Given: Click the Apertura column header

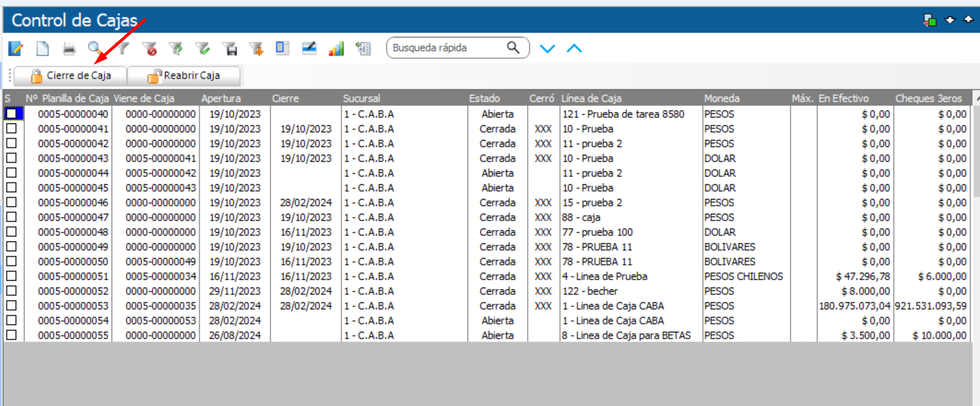Looking at the screenshot, I should click(x=221, y=98).
